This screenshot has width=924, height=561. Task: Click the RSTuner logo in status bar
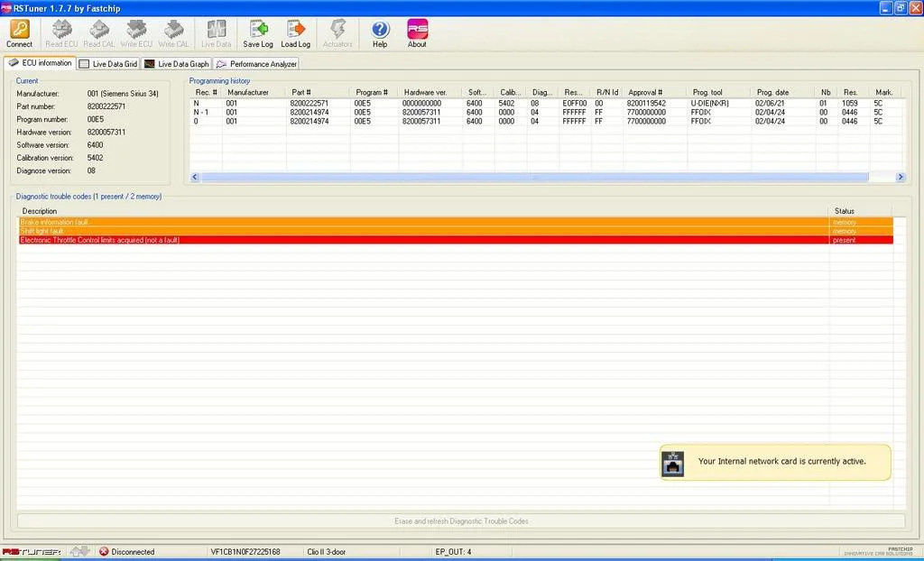click(32, 552)
